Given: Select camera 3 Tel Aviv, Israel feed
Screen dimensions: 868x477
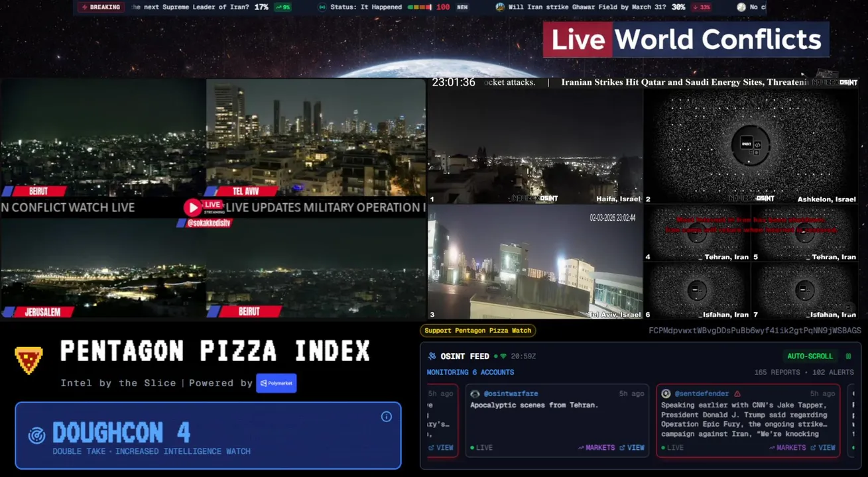Looking at the screenshot, I should pyautogui.click(x=535, y=262).
